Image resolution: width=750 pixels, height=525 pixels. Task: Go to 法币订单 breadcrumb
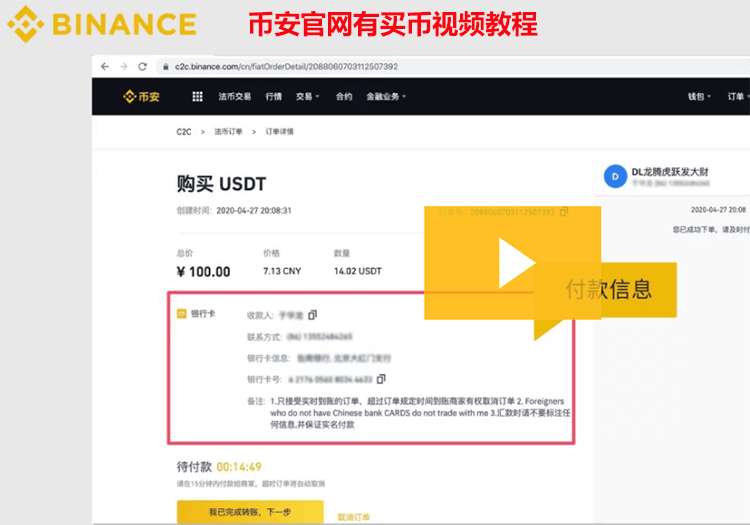(x=228, y=131)
